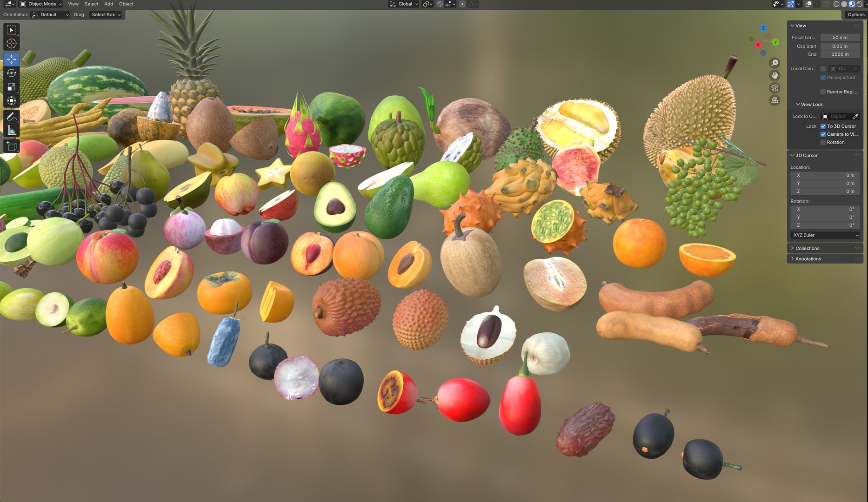Click the viewport Zoom magnifier button
Screen dimensions: 868x502
(775, 63)
